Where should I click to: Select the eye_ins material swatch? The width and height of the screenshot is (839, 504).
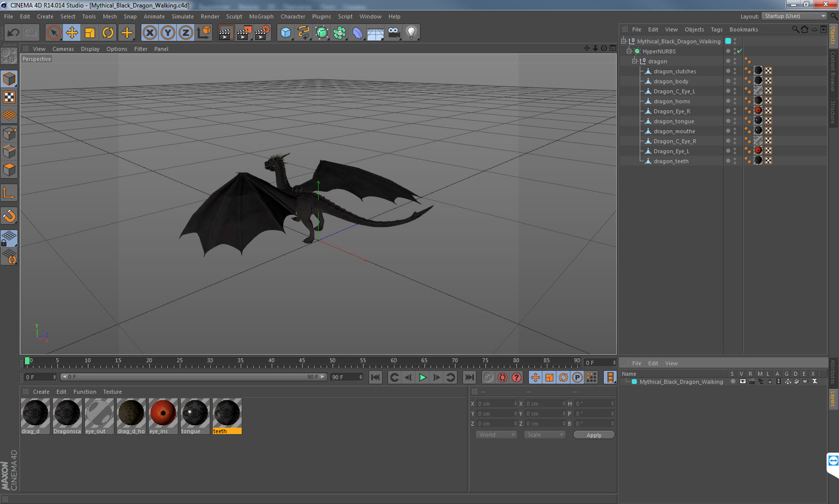tap(163, 413)
